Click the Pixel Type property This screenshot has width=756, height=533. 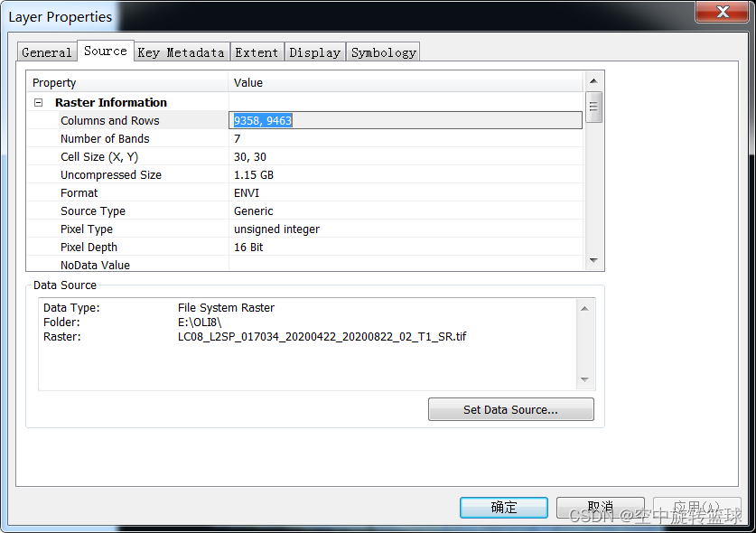[x=87, y=229]
